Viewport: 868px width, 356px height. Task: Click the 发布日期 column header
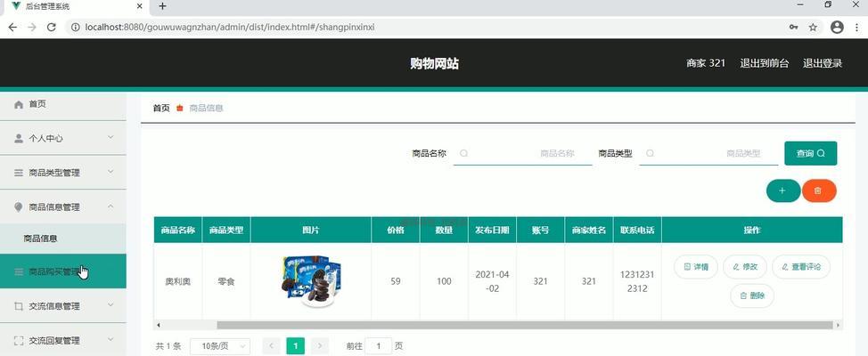point(492,230)
